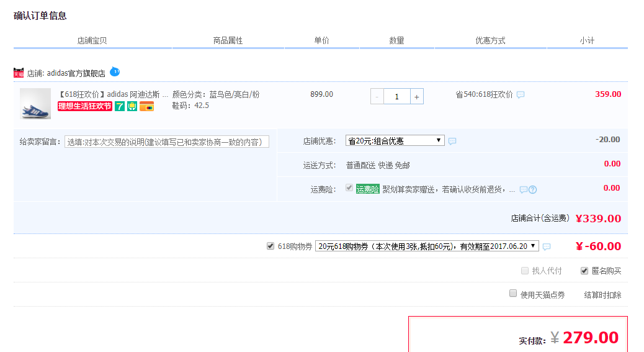Image resolution: width=644 pixels, height=352 pixels.
Task: Click the 普通配送 快递 免邮 shipping text
Action: pyautogui.click(x=378, y=166)
